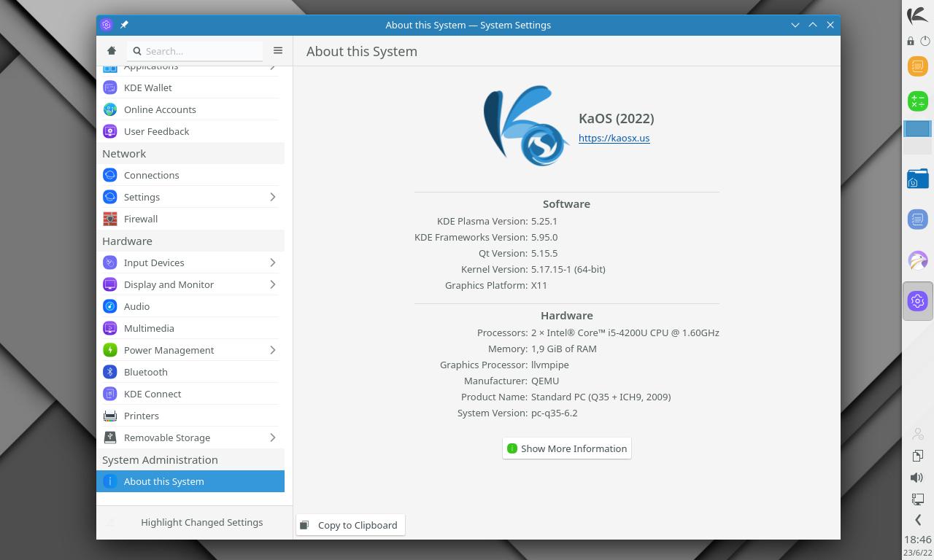934x560 pixels.
Task: Open the Audio label
Action: [x=136, y=306]
